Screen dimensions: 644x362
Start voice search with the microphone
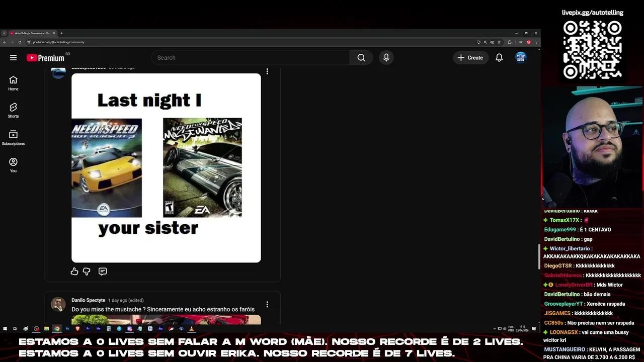coord(386,58)
